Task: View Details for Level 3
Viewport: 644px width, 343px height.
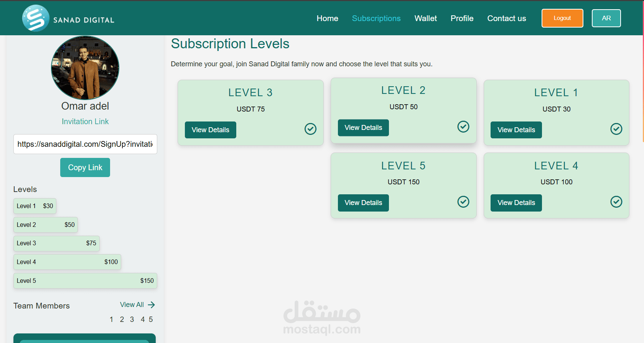Action: click(210, 130)
